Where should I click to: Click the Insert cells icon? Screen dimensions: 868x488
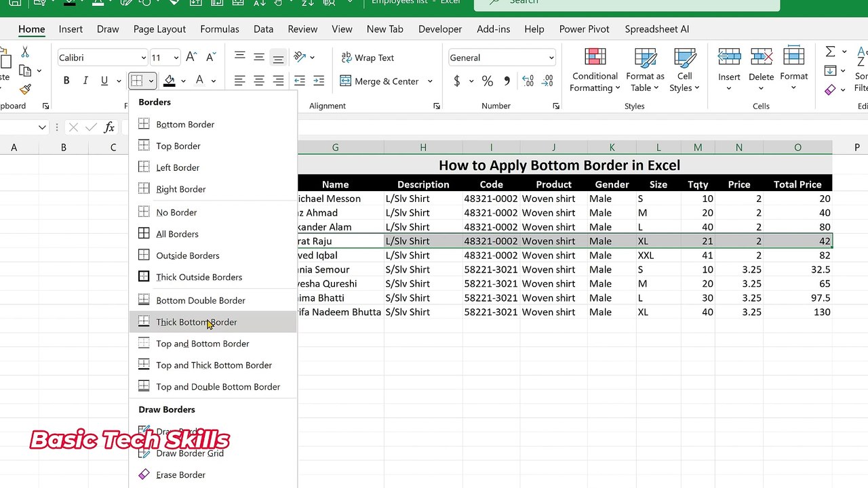pos(729,57)
